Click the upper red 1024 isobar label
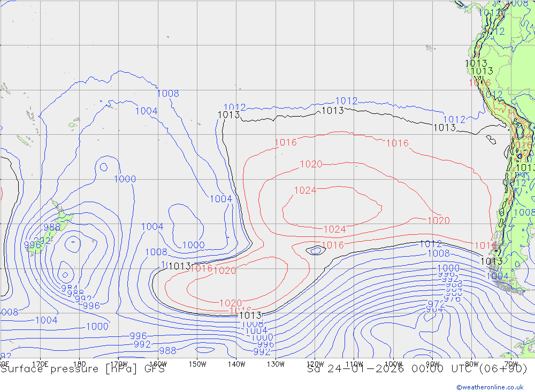The image size is (535, 392). pos(305,190)
